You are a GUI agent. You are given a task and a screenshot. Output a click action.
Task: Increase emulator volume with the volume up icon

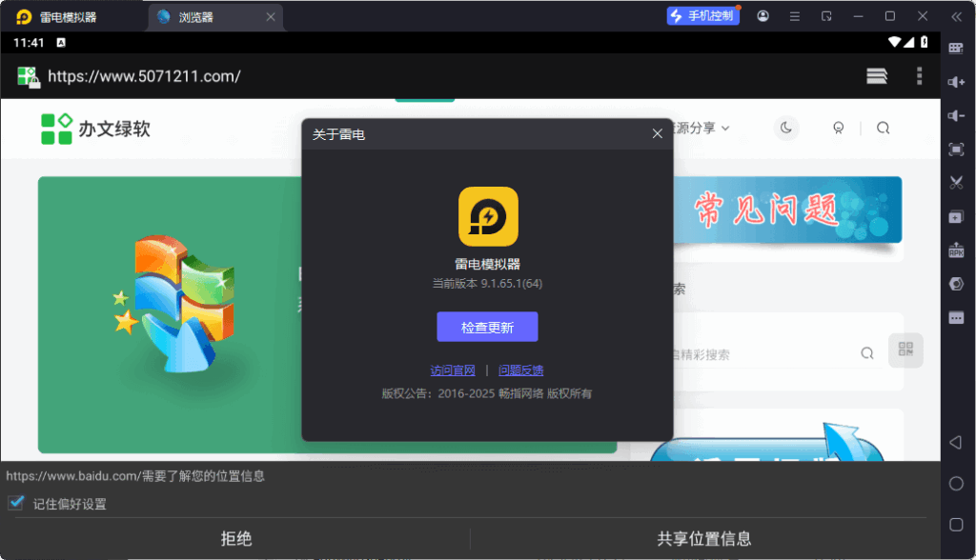click(955, 81)
